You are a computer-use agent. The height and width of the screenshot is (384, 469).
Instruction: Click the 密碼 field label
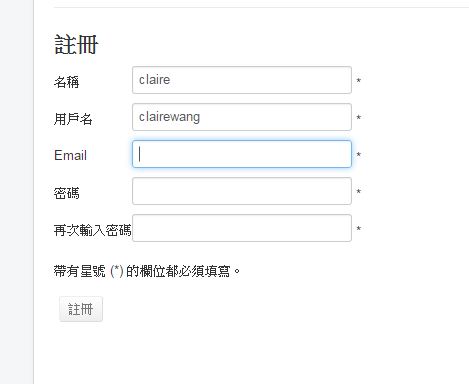67,193
